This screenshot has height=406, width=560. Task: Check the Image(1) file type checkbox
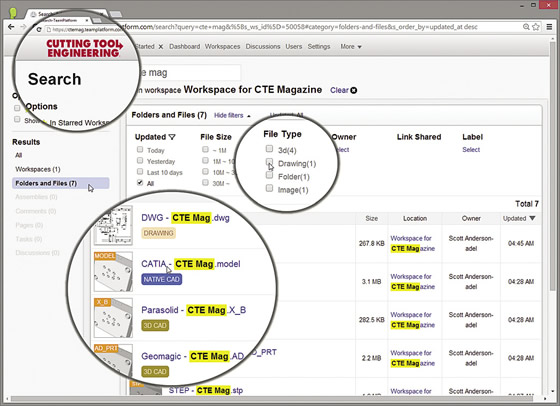pos(269,188)
